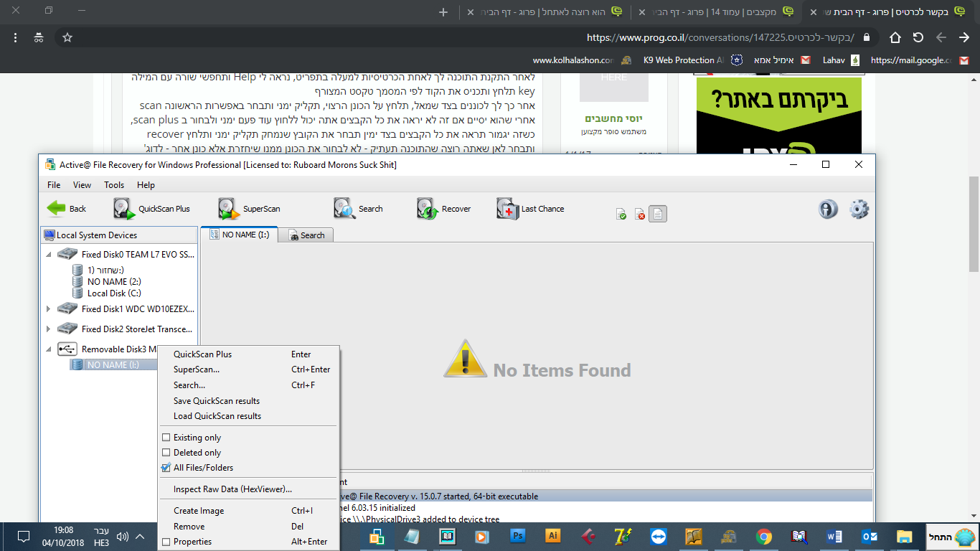This screenshot has width=980, height=551.
Task: Open Google Chrome from the taskbar
Action: point(763,536)
